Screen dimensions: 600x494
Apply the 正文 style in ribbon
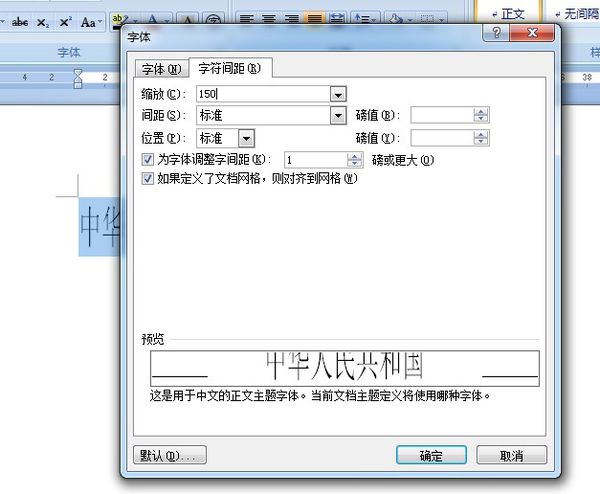pos(508,14)
